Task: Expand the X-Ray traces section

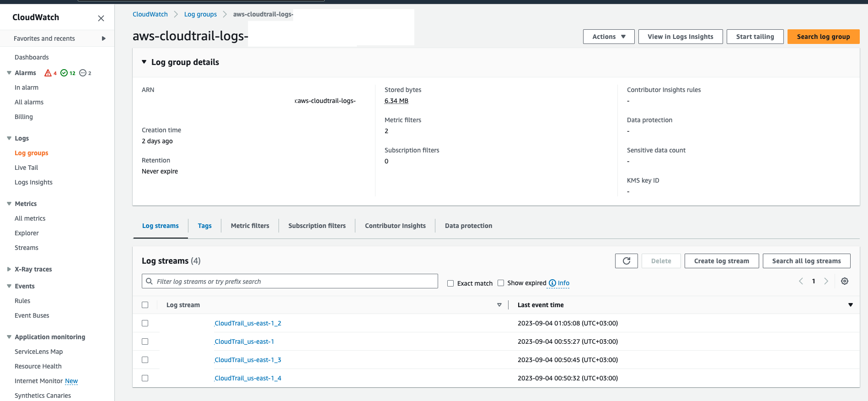Action: pos(9,269)
